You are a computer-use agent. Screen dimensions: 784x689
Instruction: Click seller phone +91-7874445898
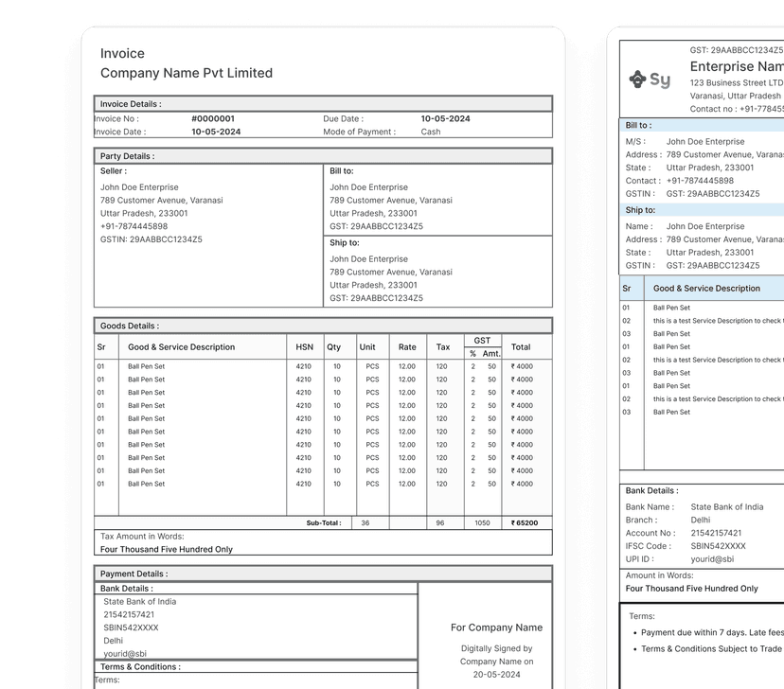pyautogui.click(x=134, y=226)
